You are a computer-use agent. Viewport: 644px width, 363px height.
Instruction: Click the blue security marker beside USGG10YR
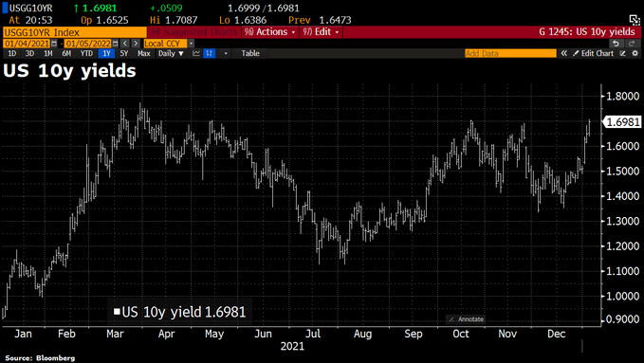(5, 8)
